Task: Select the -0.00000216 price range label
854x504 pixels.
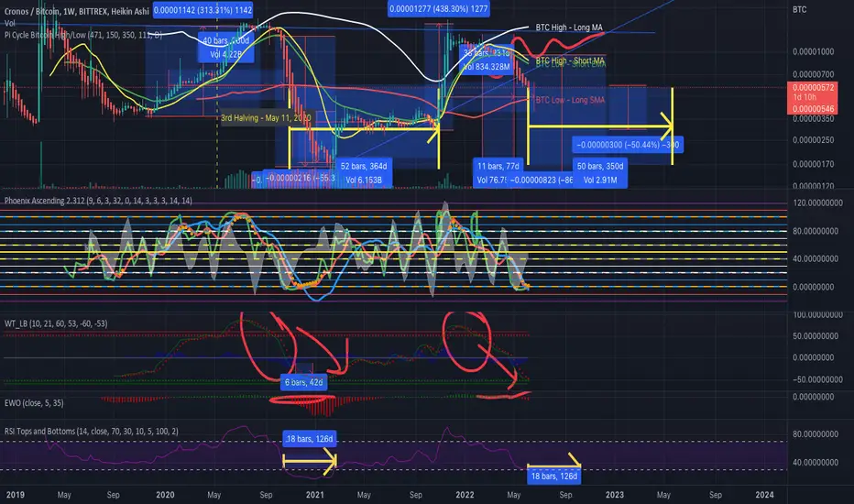Action: 301,178
